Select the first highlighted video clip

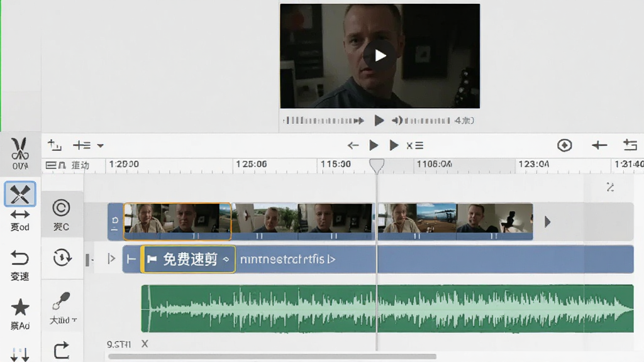[x=177, y=221]
